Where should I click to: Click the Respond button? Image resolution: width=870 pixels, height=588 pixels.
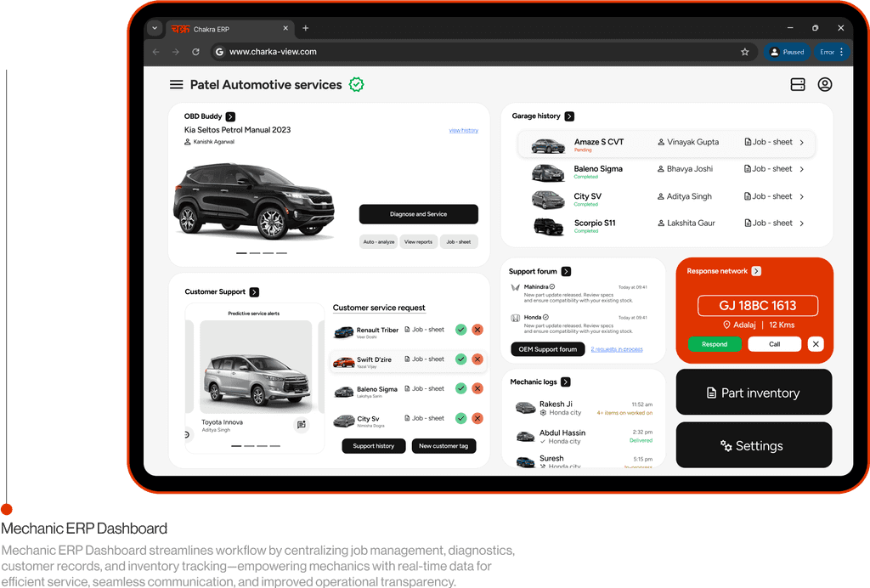pos(715,344)
